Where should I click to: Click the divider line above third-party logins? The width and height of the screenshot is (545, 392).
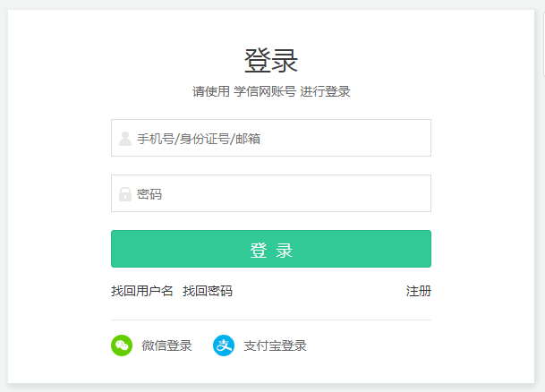point(271,320)
